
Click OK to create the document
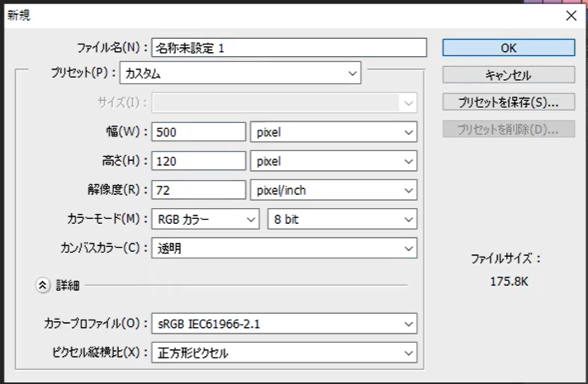coord(508,48)
